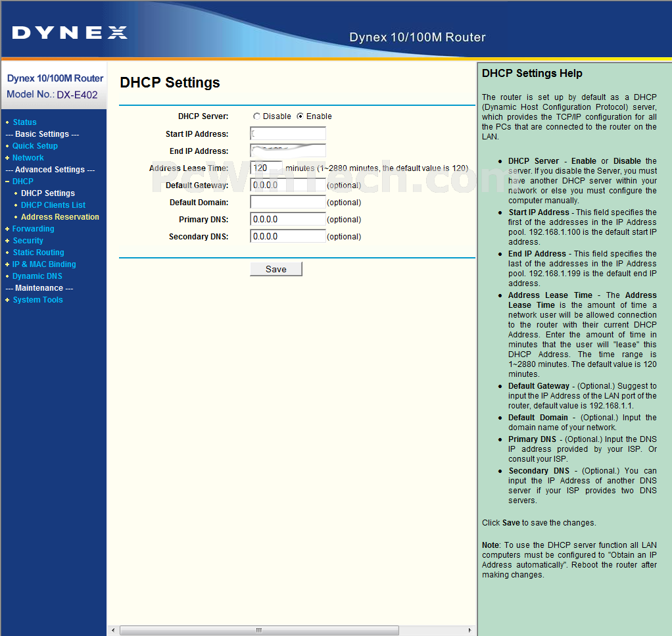The width and height of the screenshot is (672, 636).
Task: Open DHCP Settings submenu item
Action: click(x=48, y=193)
